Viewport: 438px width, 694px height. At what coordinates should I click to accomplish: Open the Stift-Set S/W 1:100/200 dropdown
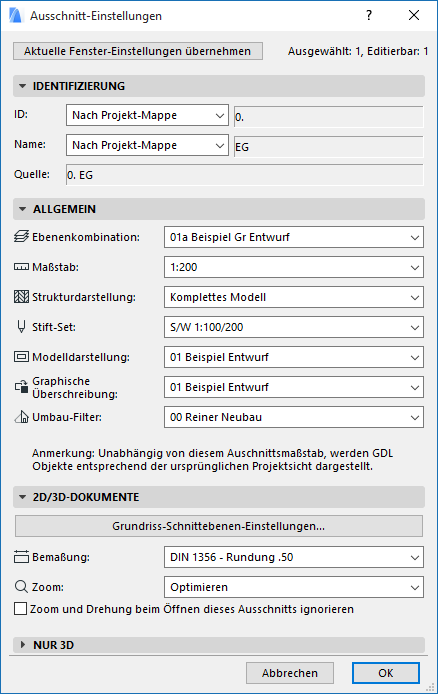(294, 327)
